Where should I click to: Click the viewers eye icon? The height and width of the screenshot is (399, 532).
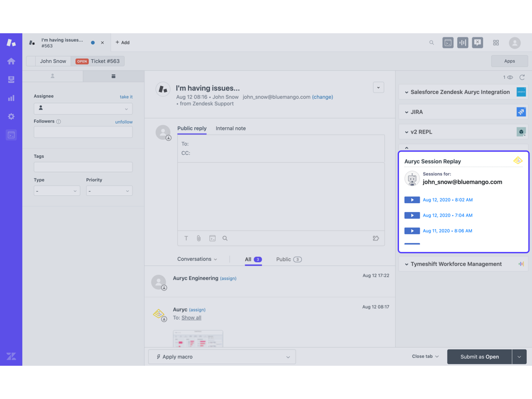pos(510,77)
